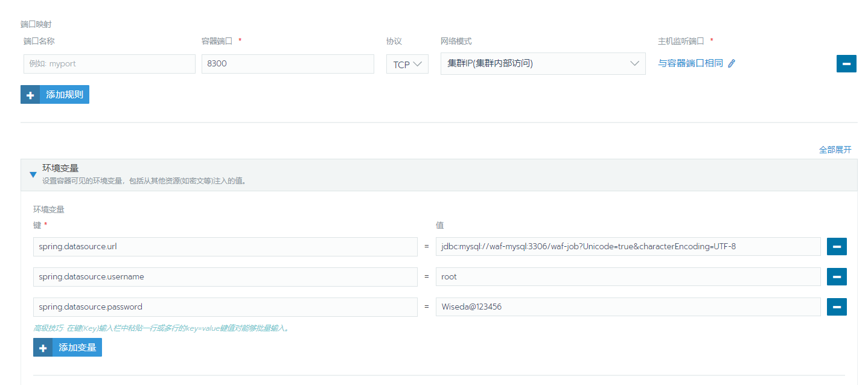Collapse the 环境变量 section triangle
The height and width of the screenshot is (385, 868).
pyautogui.click(x=33, y=174)
